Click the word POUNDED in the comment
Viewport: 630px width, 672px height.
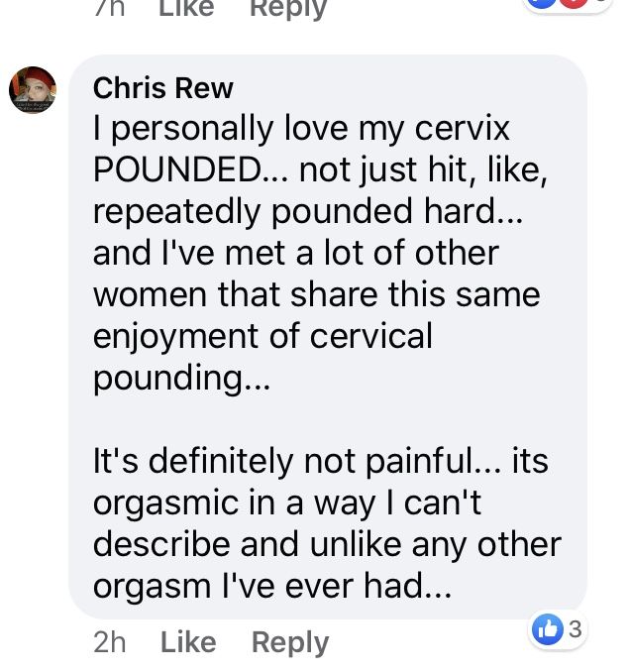pos(174,169)
